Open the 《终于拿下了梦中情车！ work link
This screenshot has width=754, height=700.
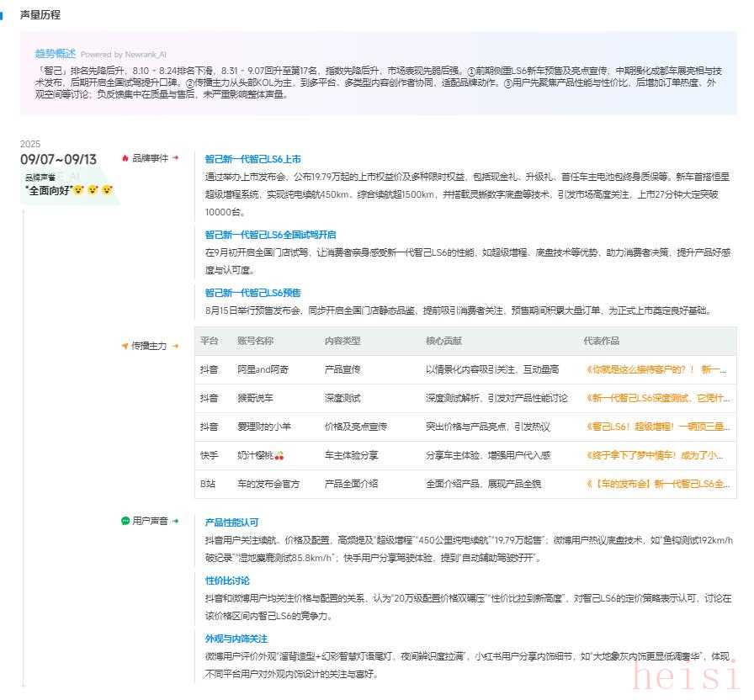click(656, 455)
